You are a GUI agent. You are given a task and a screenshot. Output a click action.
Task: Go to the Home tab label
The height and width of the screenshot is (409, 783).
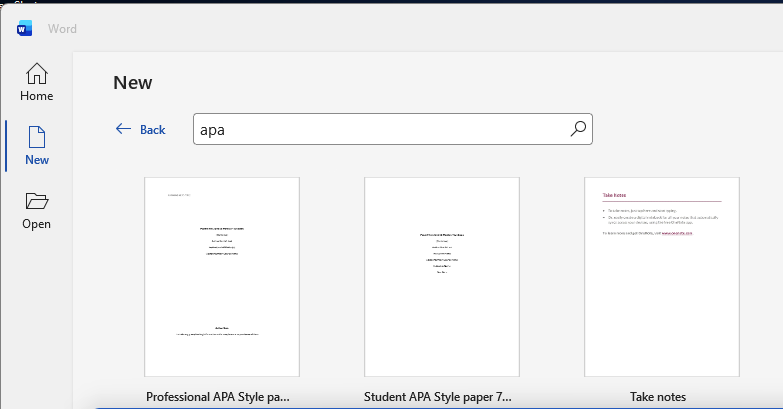[x=37, y=96]
